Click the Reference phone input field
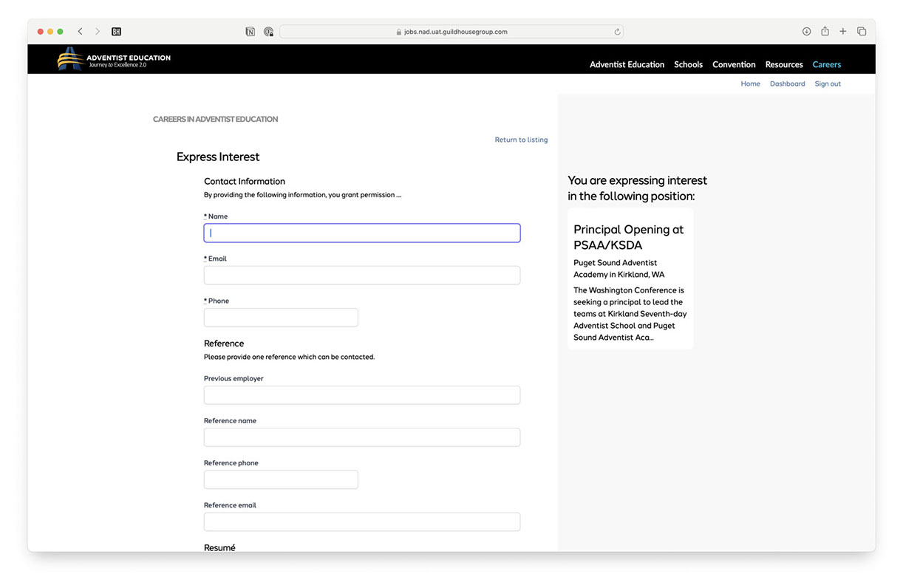This screenshot has height=588, width=903. pos(281,479)
